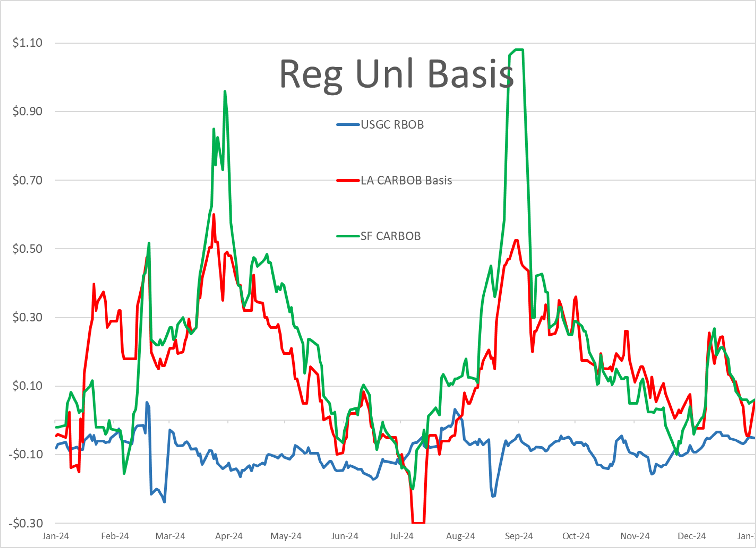Click the Jul-24 x-axis label
756x548 pixels.
(401, 536)
